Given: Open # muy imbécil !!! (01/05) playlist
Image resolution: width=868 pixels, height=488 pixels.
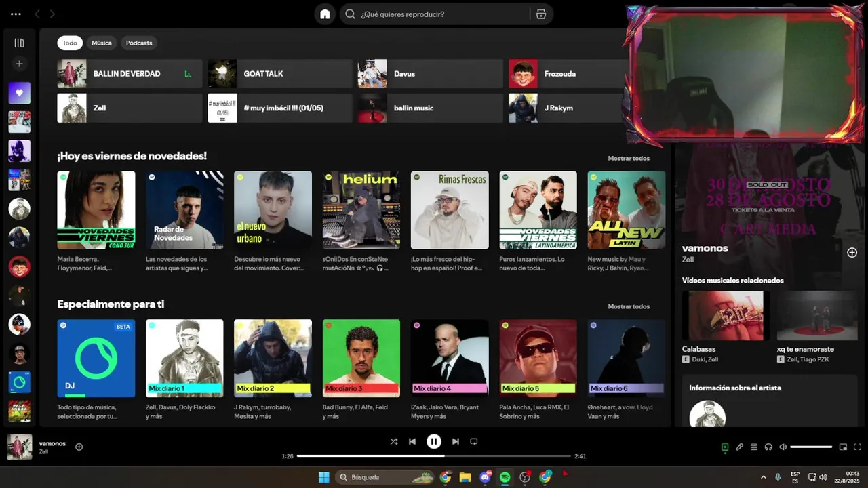Looking at the screenshot, I should 280,108.
